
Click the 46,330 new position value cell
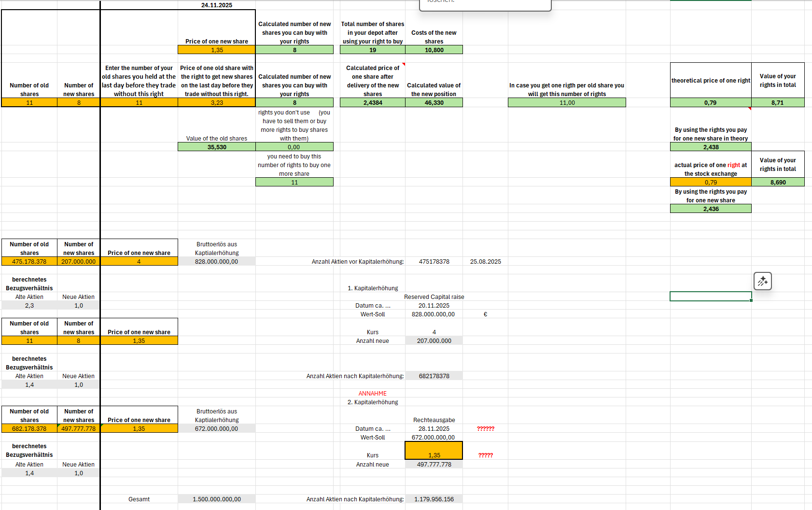(434, 103)
